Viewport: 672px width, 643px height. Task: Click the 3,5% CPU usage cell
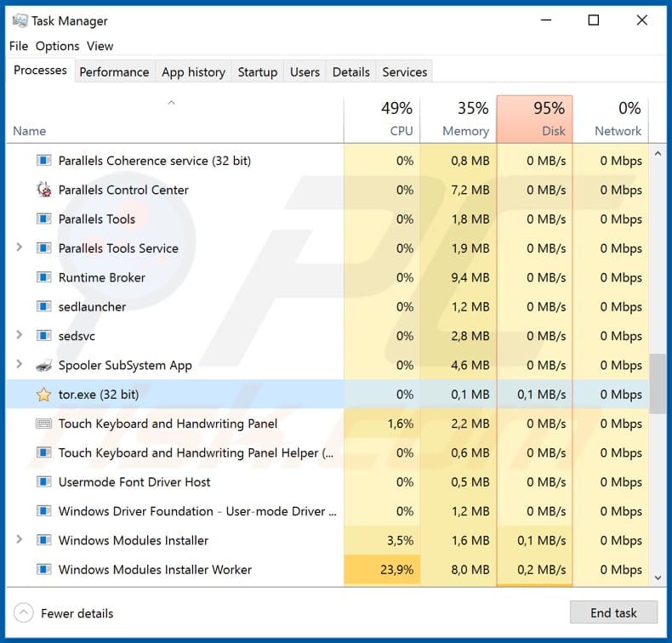click(382, 540)
